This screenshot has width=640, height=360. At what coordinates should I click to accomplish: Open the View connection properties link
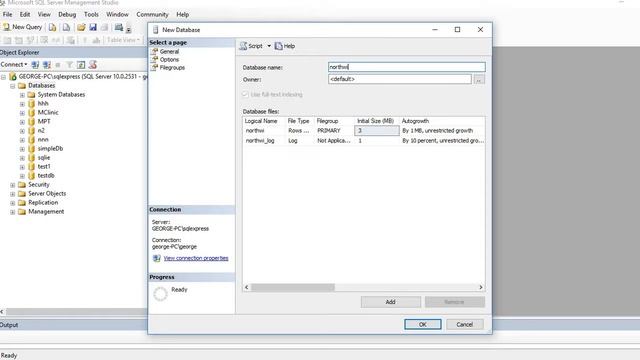point(196,258)
